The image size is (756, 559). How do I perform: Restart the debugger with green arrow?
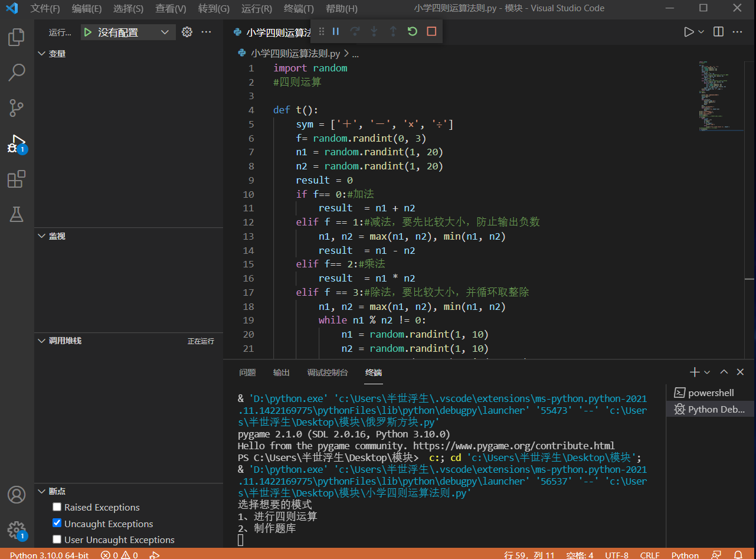[413, 31]
